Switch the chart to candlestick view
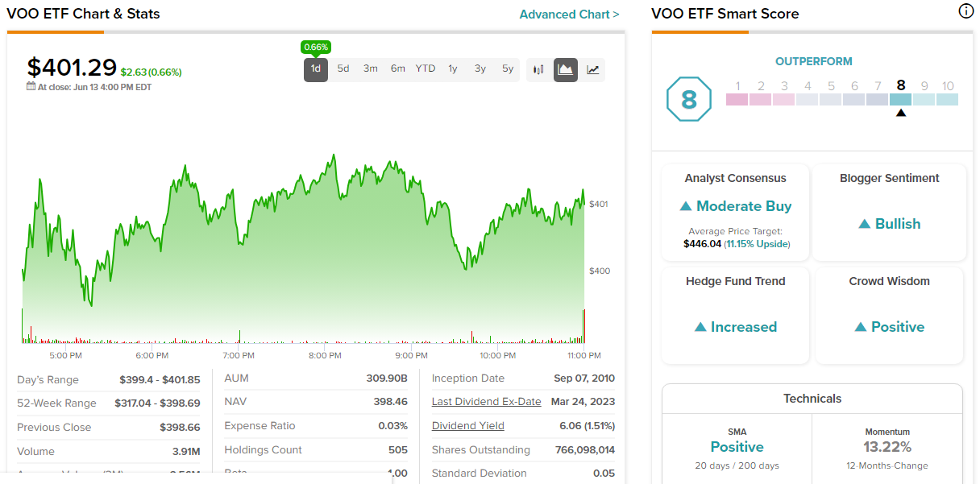The width and height of the screenshot is (980, 484). coord(538,69)
